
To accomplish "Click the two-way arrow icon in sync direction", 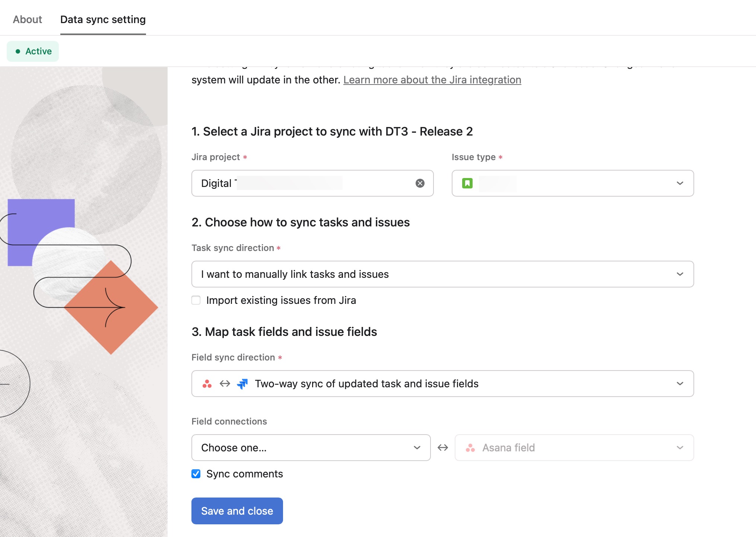I will tap(225, 384).
